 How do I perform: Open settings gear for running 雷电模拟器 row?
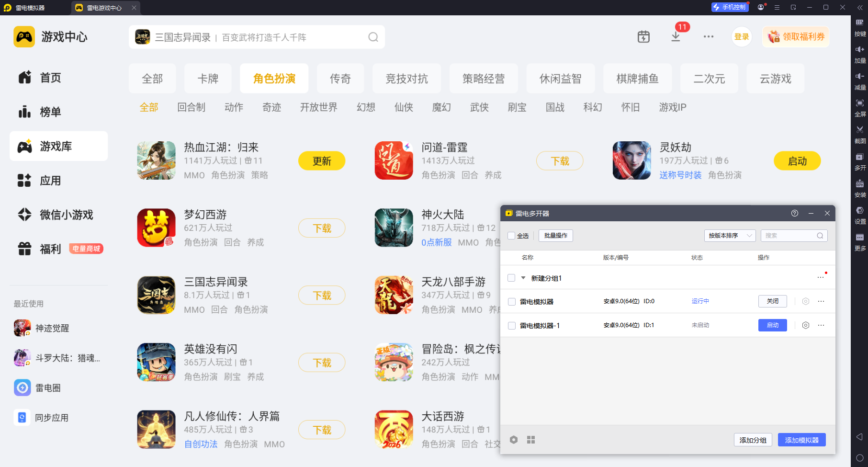806,301
